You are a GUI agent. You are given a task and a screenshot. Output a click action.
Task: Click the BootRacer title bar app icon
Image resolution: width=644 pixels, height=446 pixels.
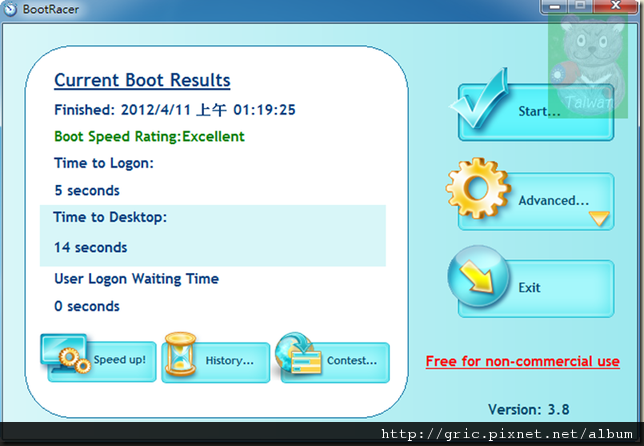pyautogui.click(x=10, y=9)
